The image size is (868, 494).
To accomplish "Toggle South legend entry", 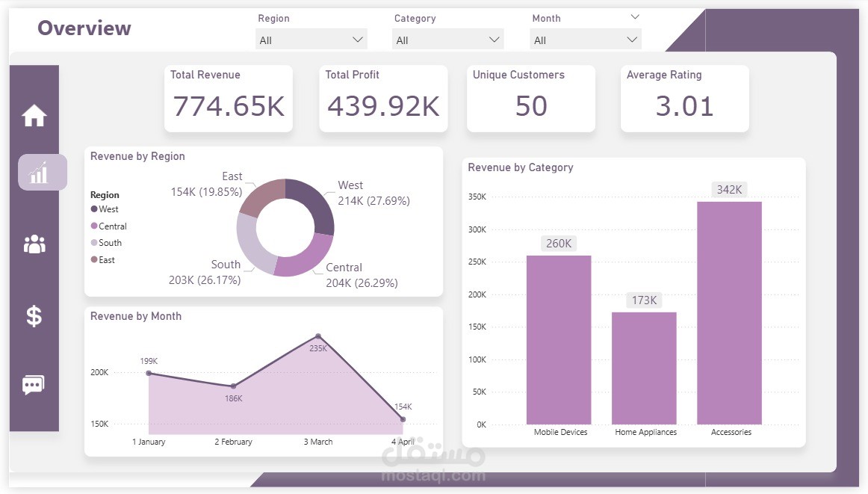I will [106, 243].
